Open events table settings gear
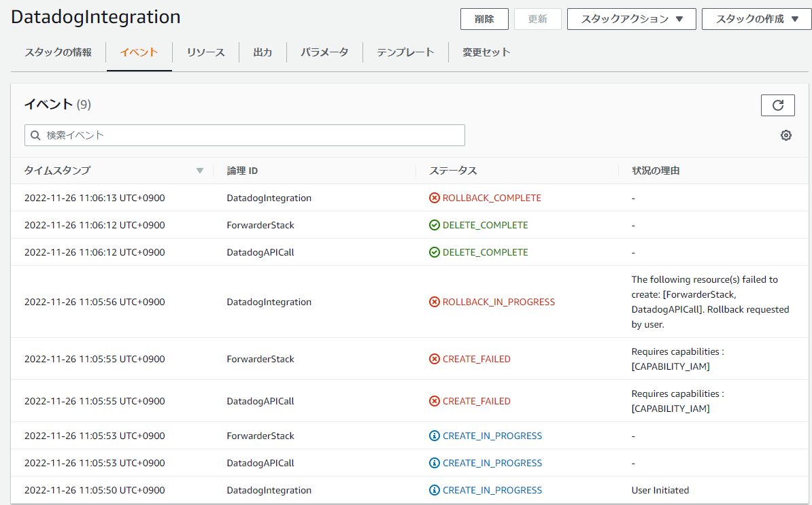 [785, 135]
